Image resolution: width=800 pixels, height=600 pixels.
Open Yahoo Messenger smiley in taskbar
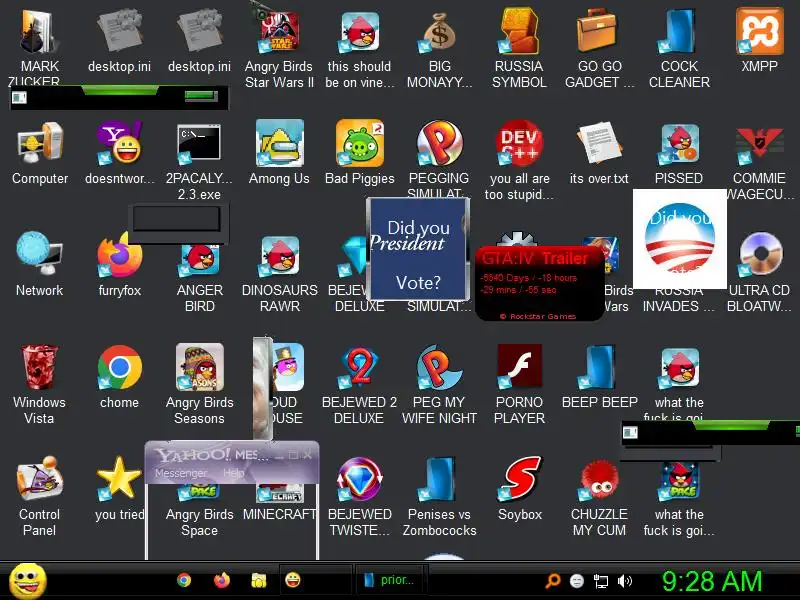coord(293,580)
